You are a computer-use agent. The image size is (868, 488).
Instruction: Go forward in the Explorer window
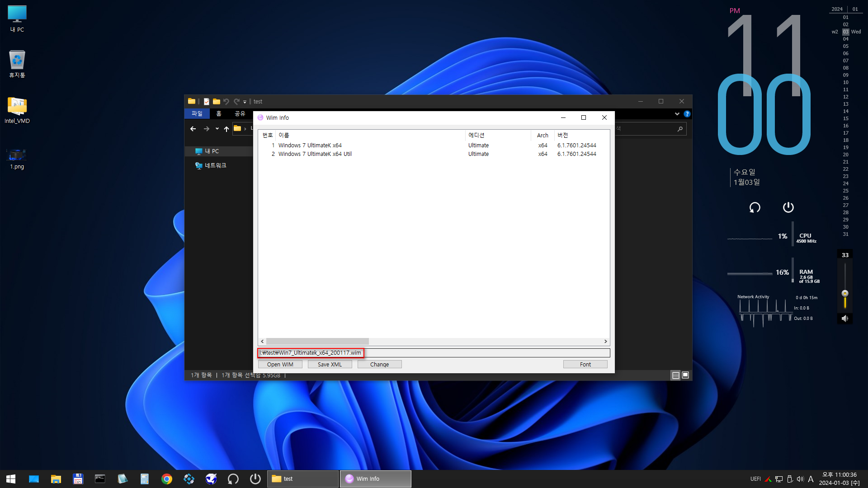207,129
